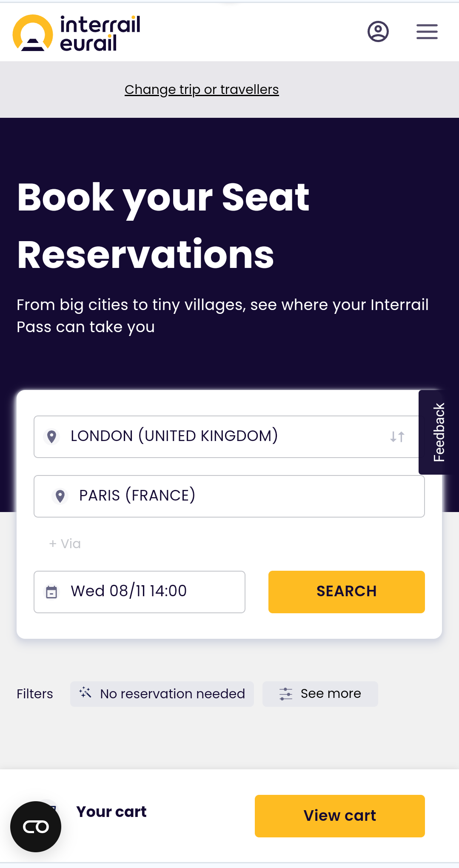Open the Feedback side tab
Image resolution: width=459 pixels, height=868 pixels.
439,432
